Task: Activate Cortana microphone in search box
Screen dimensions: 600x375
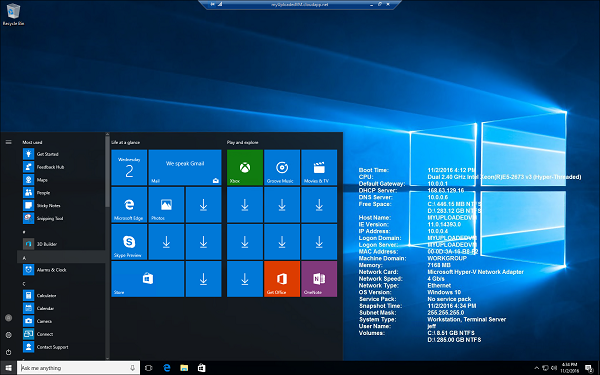Action: pyautogui.click(x=132, y=368)
